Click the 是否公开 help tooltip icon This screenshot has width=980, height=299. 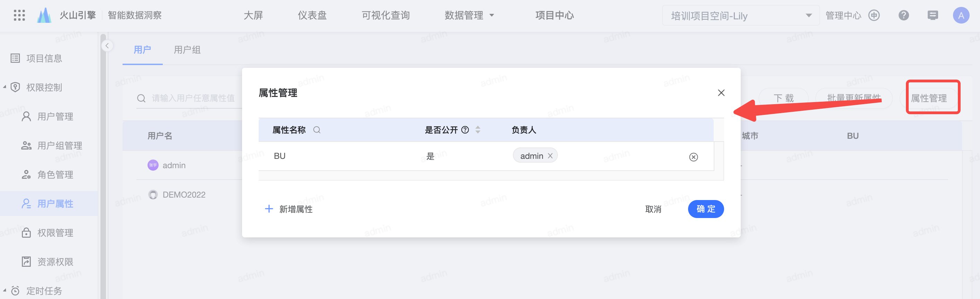click(x=465, y=130)
